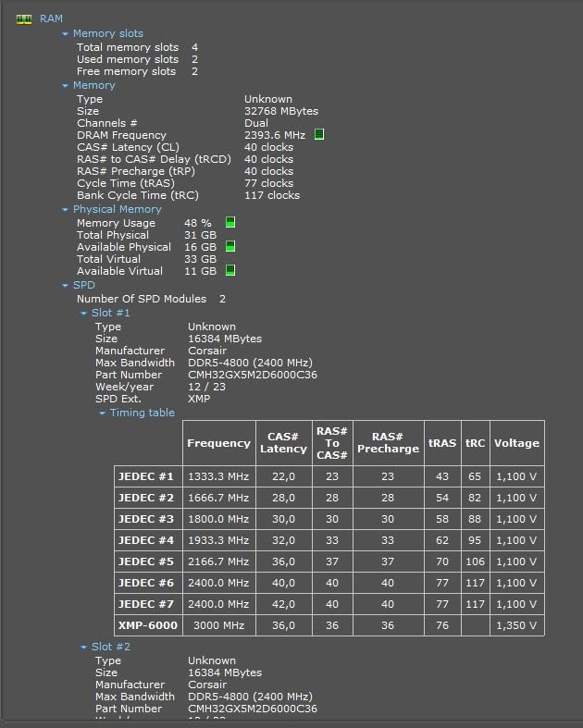Viewport: 583px width, 728px height.
Task: Click the green graph icon beside Memory Usage
Action: point(229,222)
